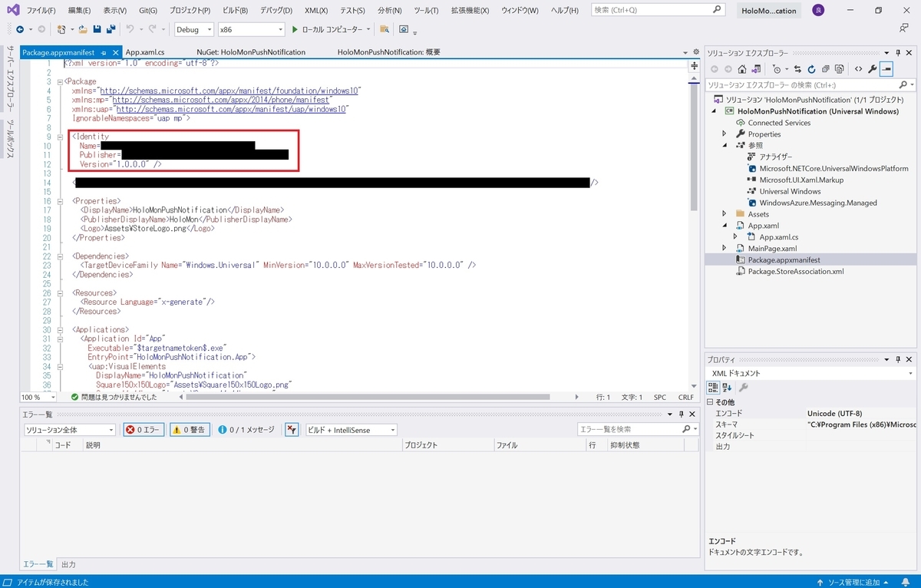Toggle auto-hide pin on Properties panel

[x=896, y=359]
